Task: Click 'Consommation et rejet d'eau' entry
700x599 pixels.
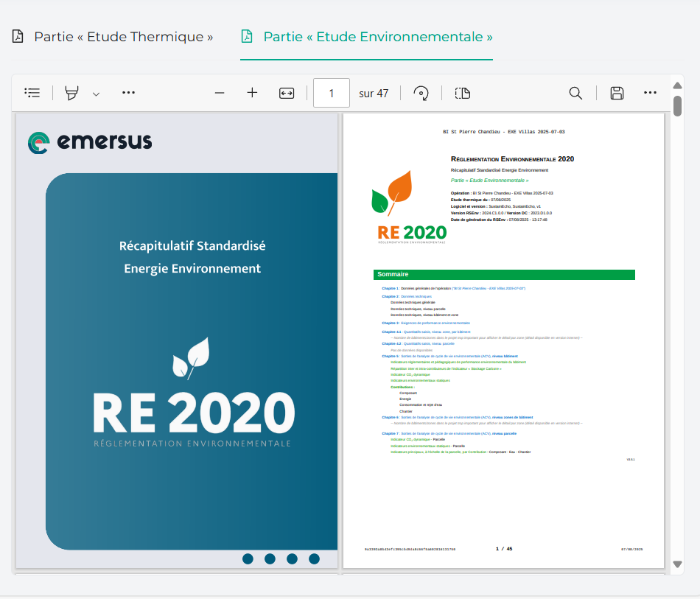Action: (x=421, y=404)
